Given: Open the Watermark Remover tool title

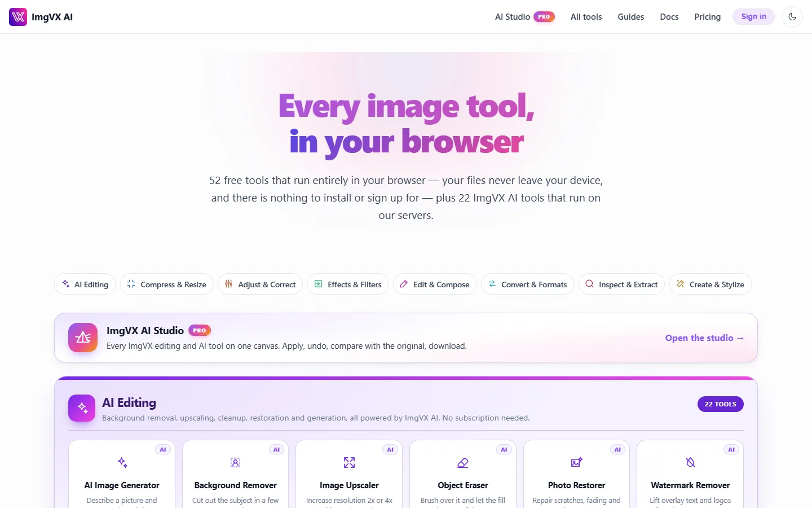Looking at the screenshot, I should tap(690, 485).
